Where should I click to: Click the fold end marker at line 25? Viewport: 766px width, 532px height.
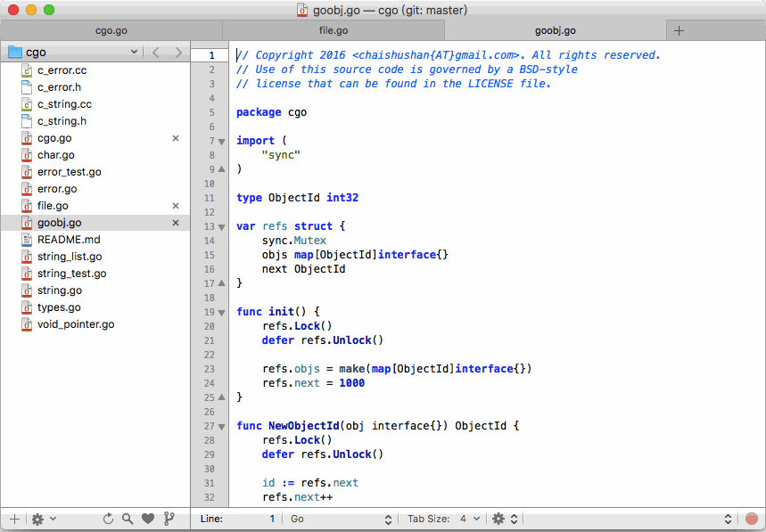coord(221,397)
